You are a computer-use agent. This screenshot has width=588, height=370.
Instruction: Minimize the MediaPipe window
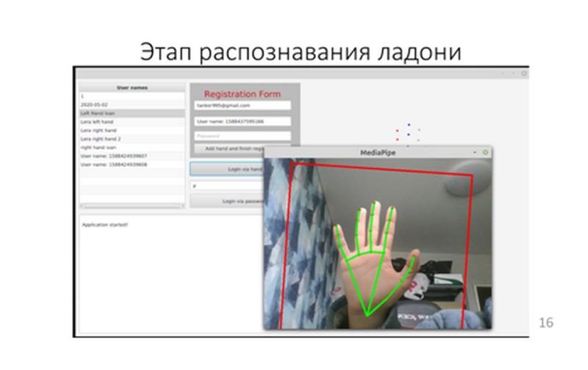click(475, 152)
